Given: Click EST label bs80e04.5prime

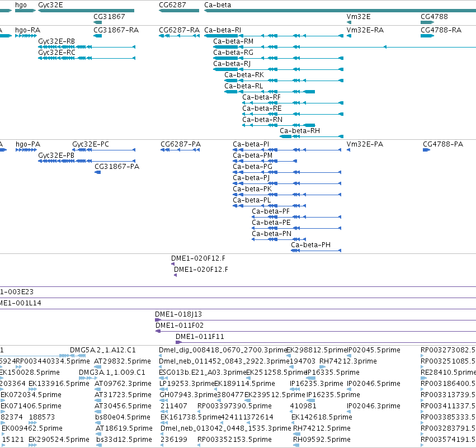Looking at the screenshot, I should pyautogui.click(x=122, y=417).
